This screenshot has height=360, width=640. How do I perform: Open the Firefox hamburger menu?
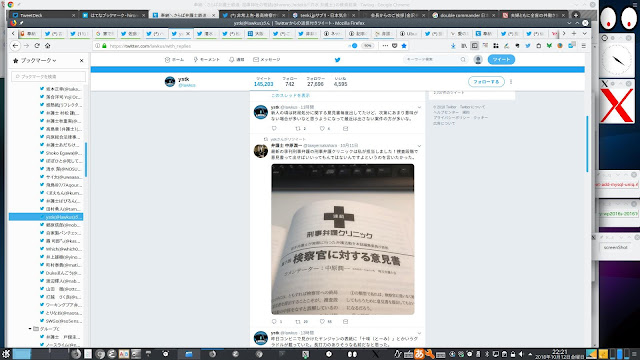coord(584,46)
